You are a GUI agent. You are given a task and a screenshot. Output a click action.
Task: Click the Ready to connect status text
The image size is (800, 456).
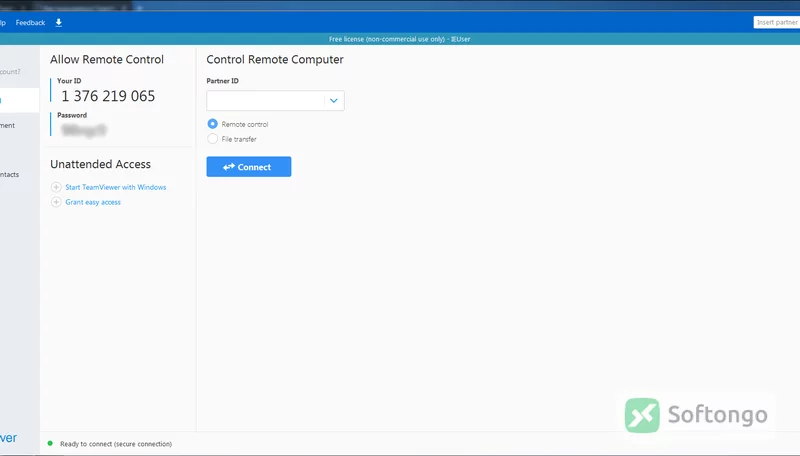(116, 444)
